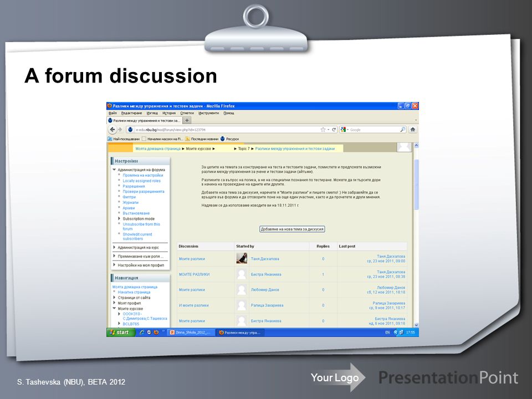Expand Страници от сайта node
Screen dimensions: 532x399
pyautogui.click(x=114, y=298)
